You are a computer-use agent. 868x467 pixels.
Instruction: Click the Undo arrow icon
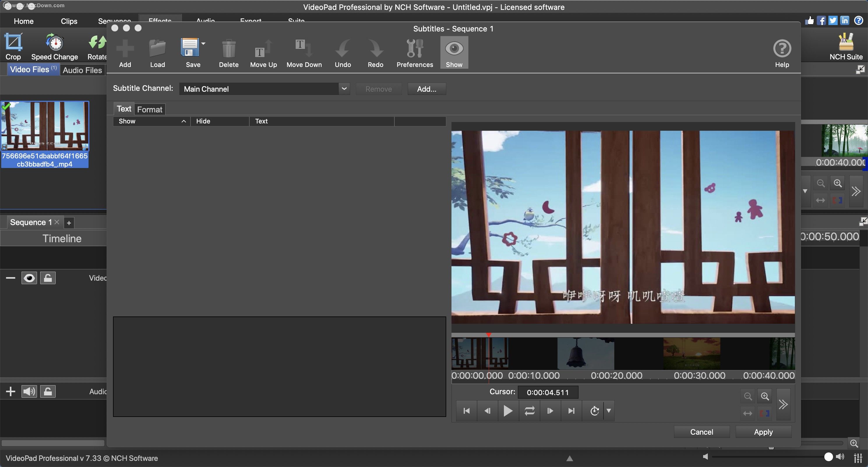pyautogui.click(x=343, y=49)
